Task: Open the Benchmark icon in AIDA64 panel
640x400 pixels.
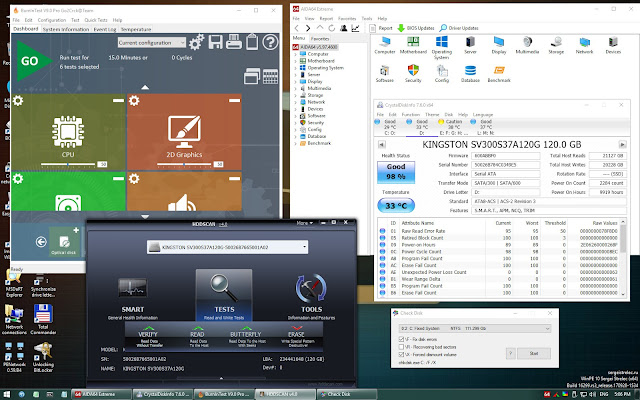Action: click(499, 74)
